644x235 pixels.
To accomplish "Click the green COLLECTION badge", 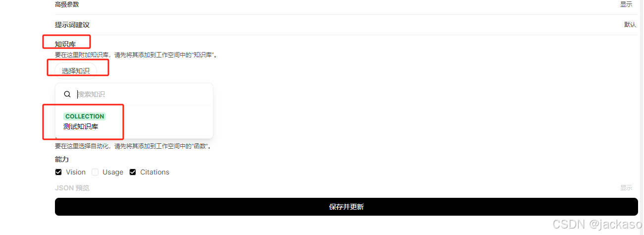I will [x=85, y=117].
